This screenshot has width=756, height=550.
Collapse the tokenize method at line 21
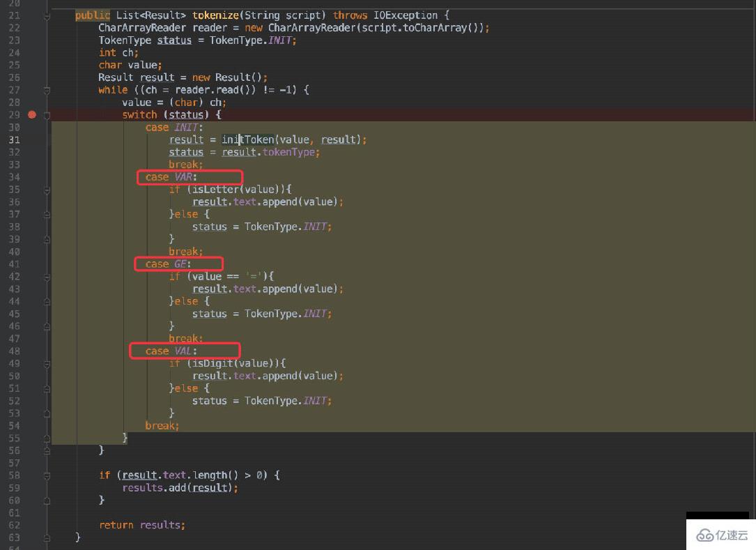(x=47, y=17)
